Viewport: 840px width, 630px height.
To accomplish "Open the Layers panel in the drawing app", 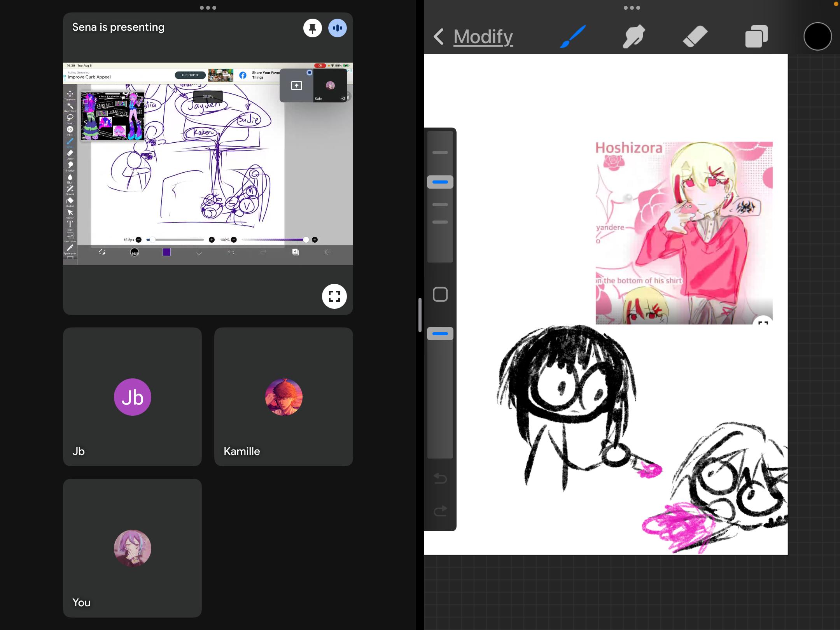I will (756, 37).
